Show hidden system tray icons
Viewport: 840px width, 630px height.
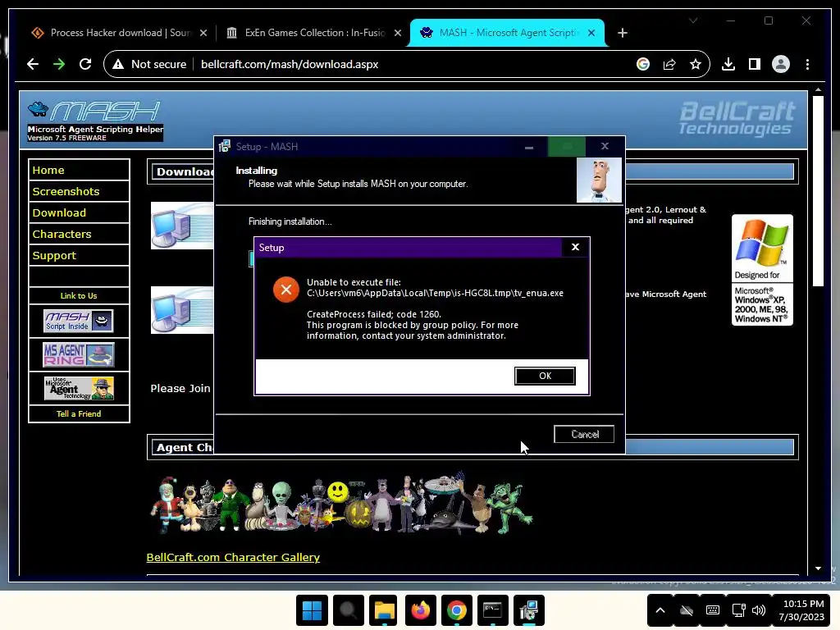[x=660, y=610]
